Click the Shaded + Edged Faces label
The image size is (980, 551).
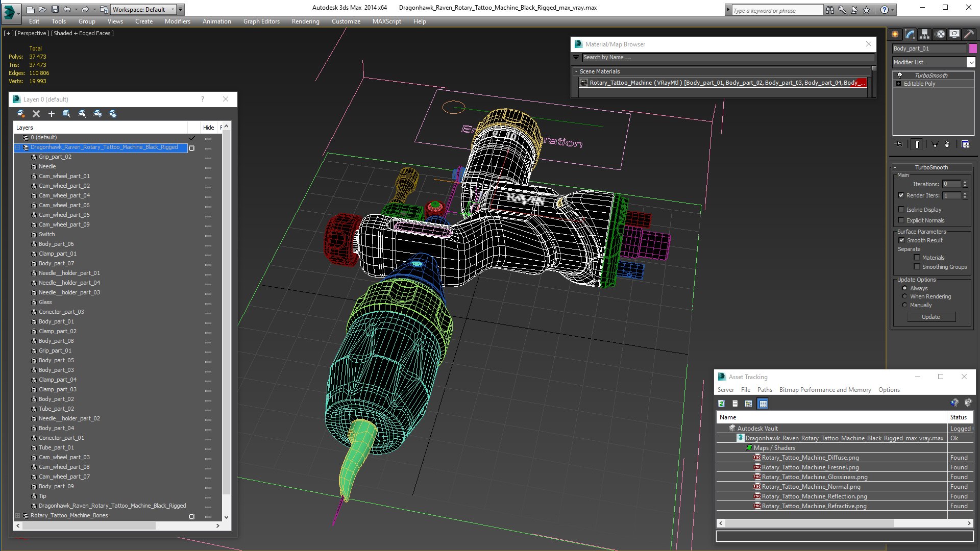(83, 33)
